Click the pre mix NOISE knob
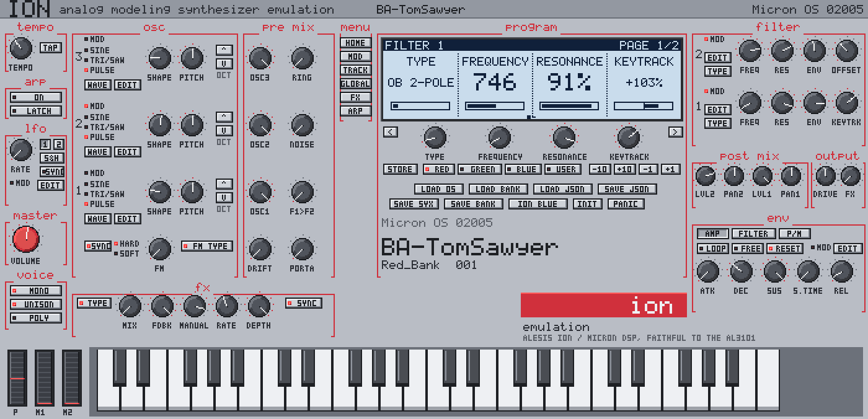This screenshot has height=419, width=868. pos(302,125)
